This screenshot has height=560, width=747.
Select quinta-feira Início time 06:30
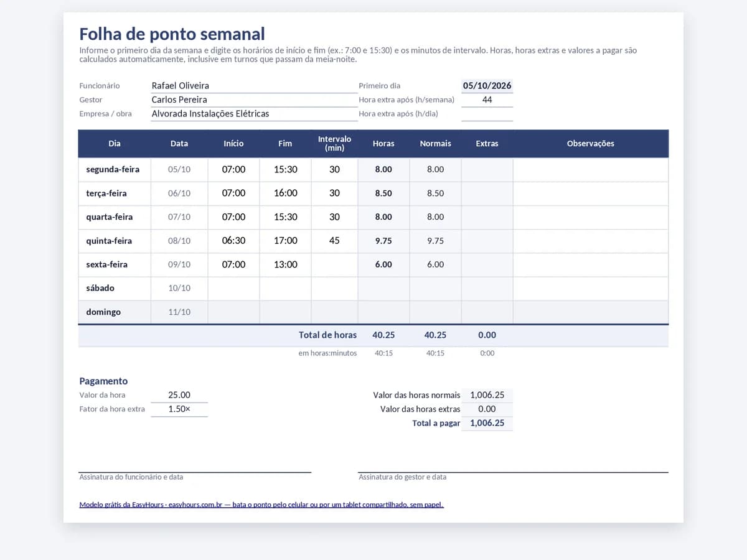click(233, 241)
